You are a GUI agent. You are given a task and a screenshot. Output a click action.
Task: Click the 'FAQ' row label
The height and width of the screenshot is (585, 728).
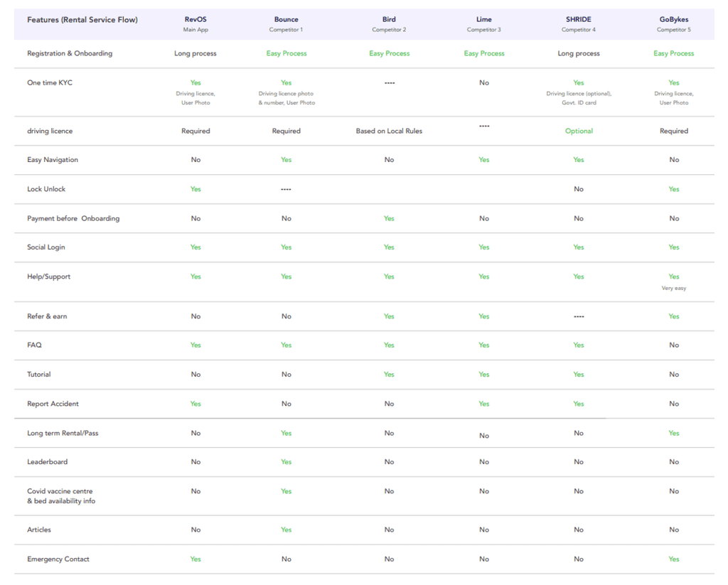point(34,345)
